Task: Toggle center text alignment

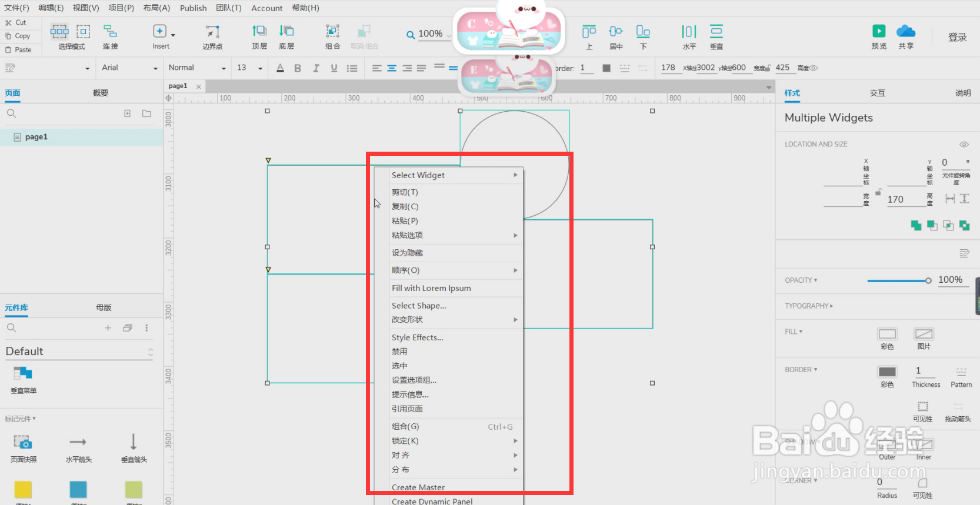Action: [392, 68]
